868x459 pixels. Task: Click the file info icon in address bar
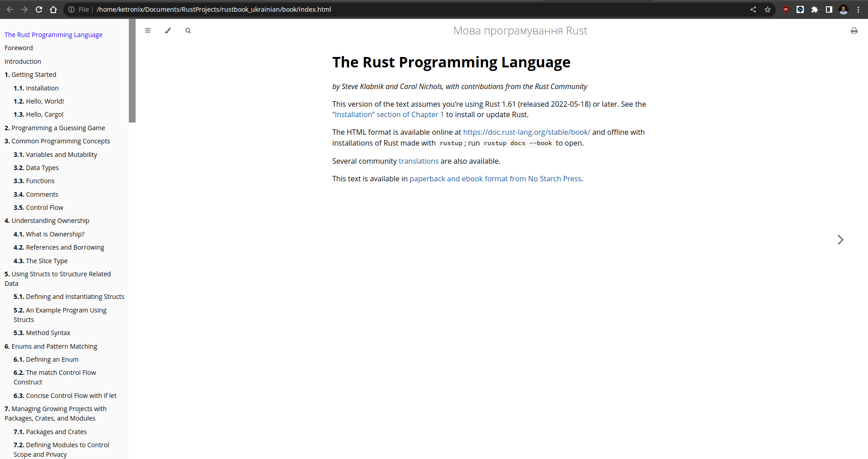[x=71, y=9]
